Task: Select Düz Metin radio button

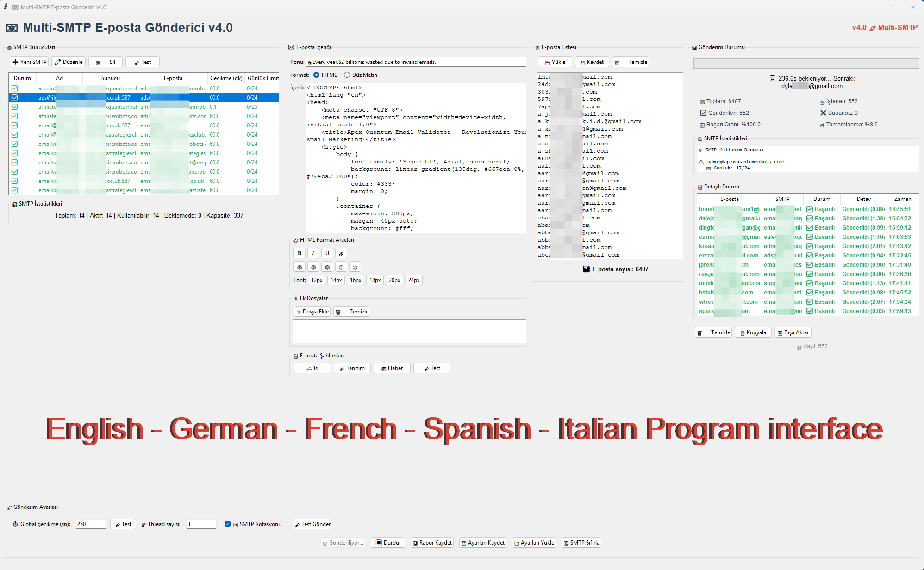Action: [347, 75]
